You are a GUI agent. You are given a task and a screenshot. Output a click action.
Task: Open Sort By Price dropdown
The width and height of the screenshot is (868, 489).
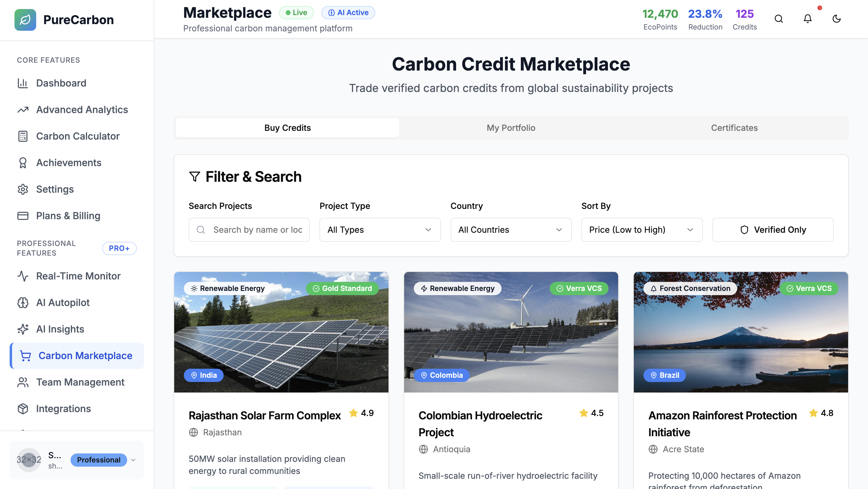click(642, 229)
